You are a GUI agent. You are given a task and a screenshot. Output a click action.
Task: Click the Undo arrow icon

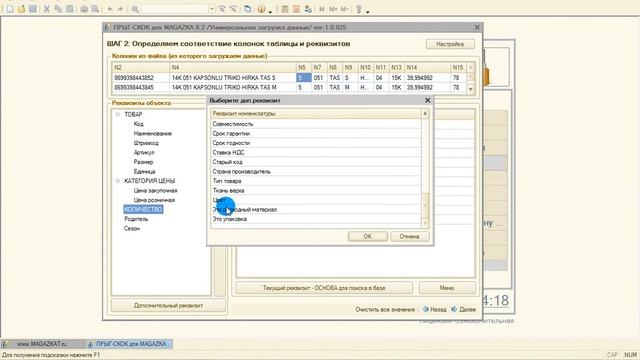[x=110, y=9]
